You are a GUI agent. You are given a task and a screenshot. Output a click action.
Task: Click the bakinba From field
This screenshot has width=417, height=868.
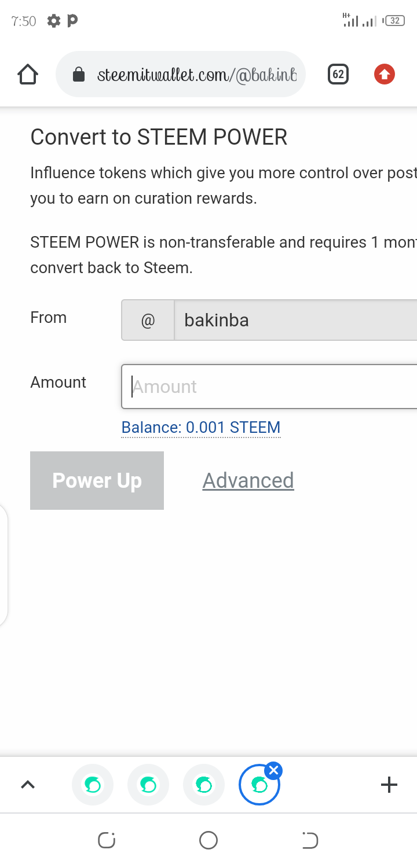295,320
